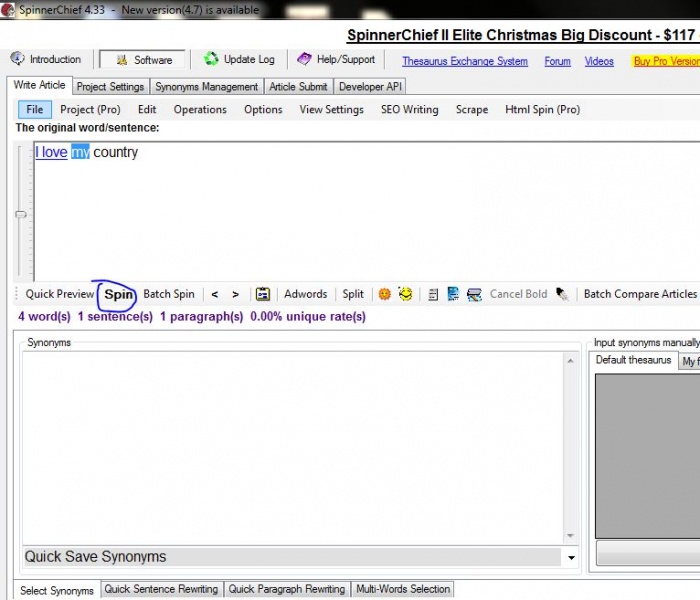
Task: Click the small gray document icon
Action: (x=433, y=295)
